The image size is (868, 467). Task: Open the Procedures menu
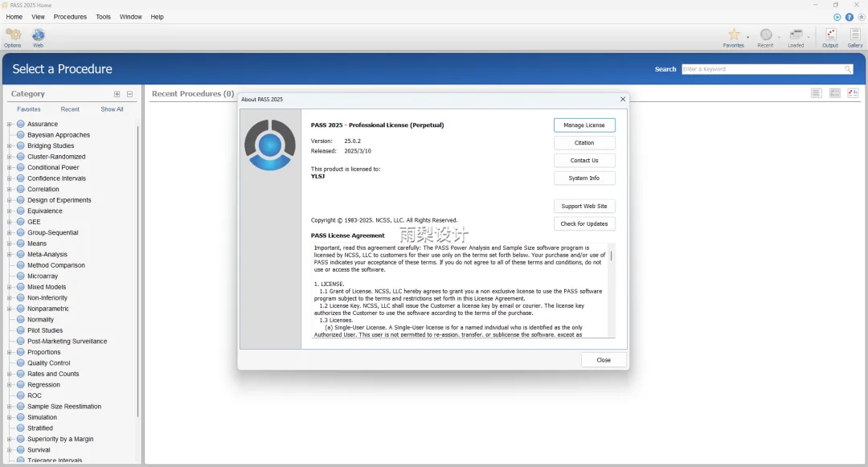(x=70, y=17)
